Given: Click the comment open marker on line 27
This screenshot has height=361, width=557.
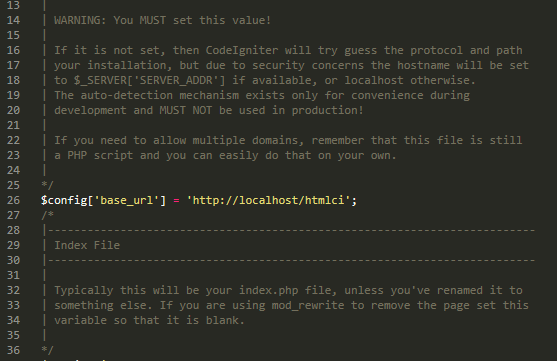Looking at the screenshot, I should click(47, 215).
